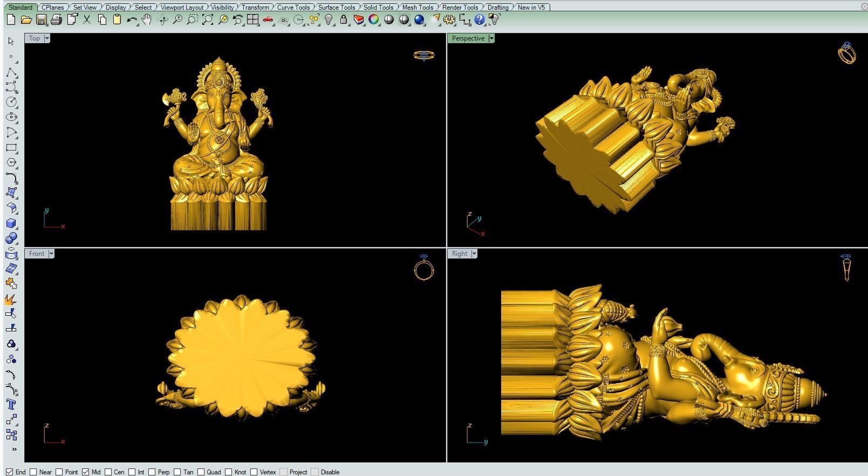Image resolution: width=868 pixels, height=476 pixels.
Task: Open the Top viewport dropdown arrow
Action: coord(47,38)
